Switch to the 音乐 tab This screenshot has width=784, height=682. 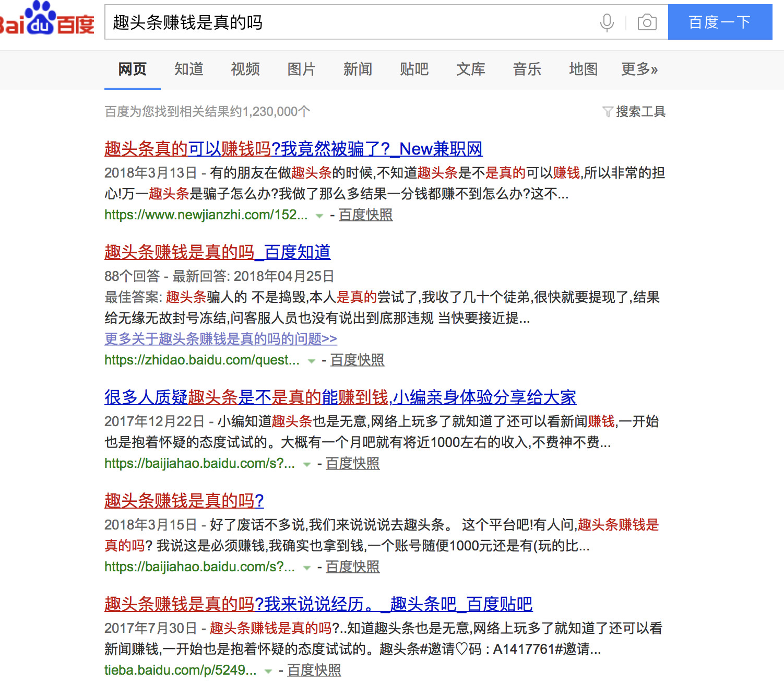pyautogui.click(x=527, y=69)
